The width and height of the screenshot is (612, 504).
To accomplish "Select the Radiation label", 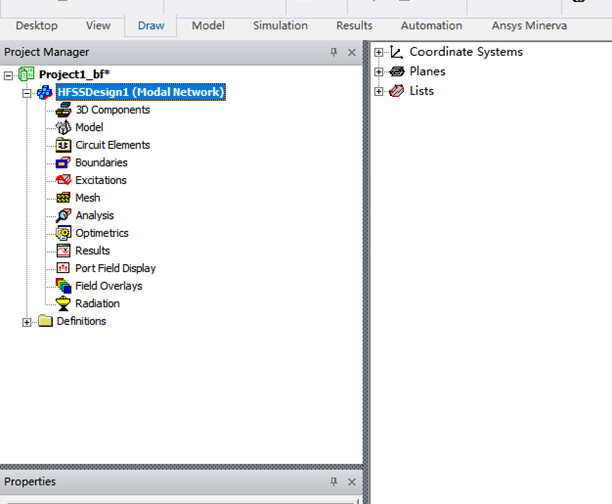I will coord(98,304).
